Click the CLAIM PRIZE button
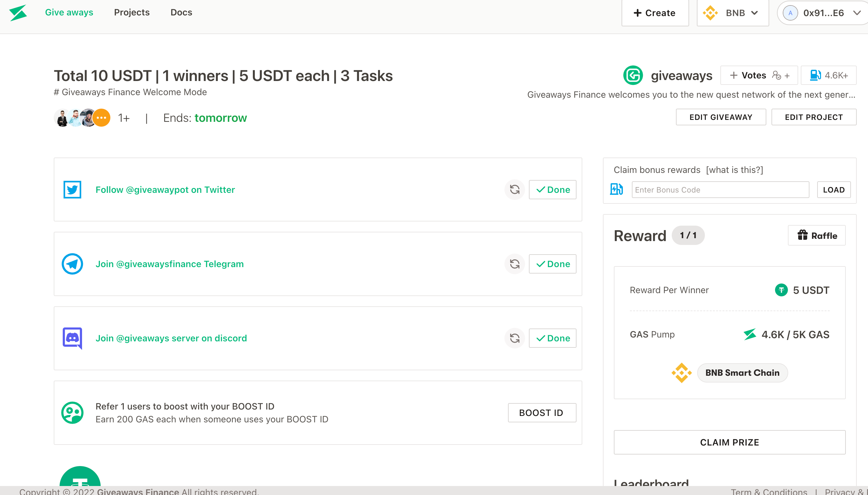The image size is (868, 495). point(730,442)
